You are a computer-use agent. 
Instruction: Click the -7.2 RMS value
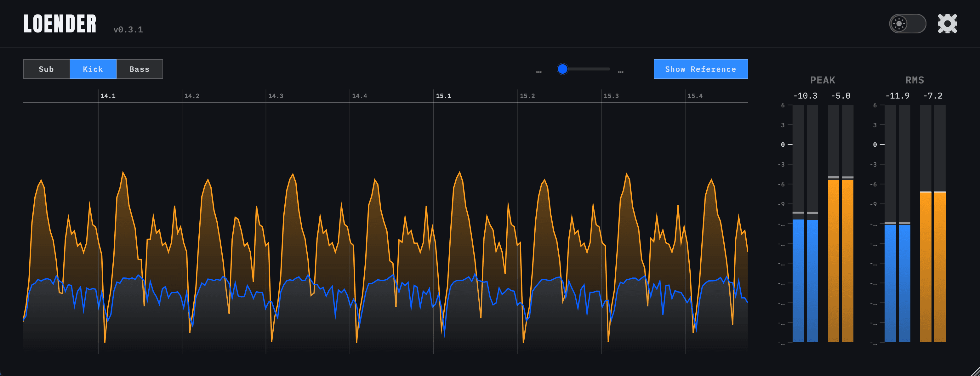click(932, 96)
